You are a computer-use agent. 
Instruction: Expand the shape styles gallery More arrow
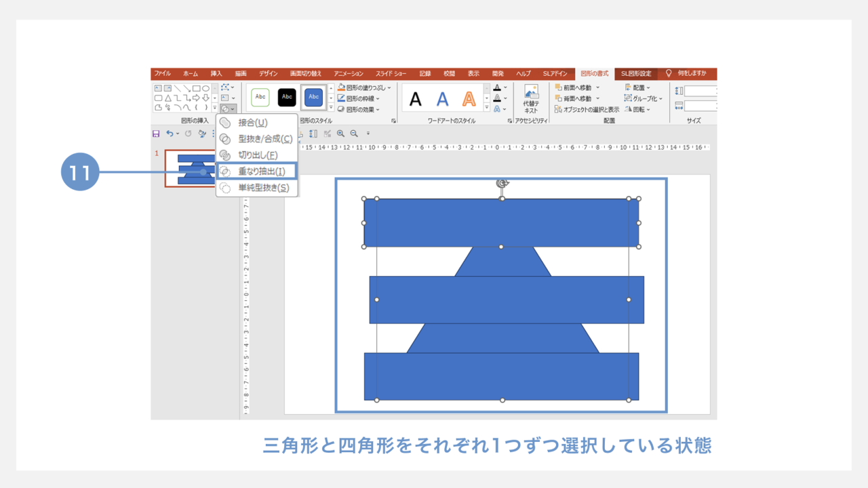pyautogui.click(x=331, y=108)
